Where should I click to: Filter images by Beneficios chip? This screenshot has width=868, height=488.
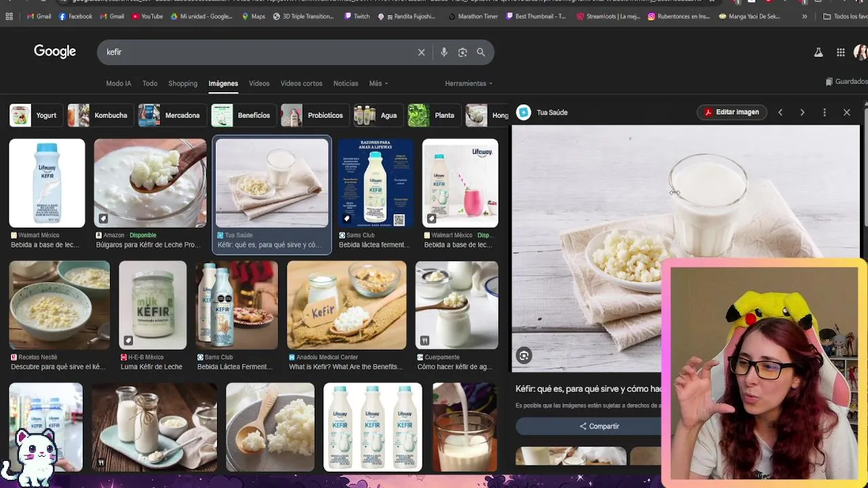[243, 115]
